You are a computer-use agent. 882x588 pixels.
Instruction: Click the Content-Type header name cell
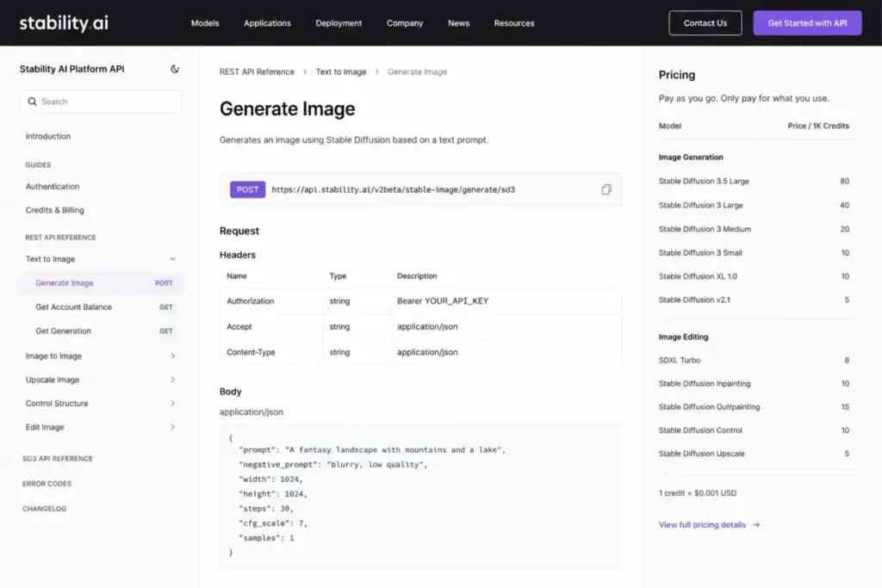tap(251, 352)
